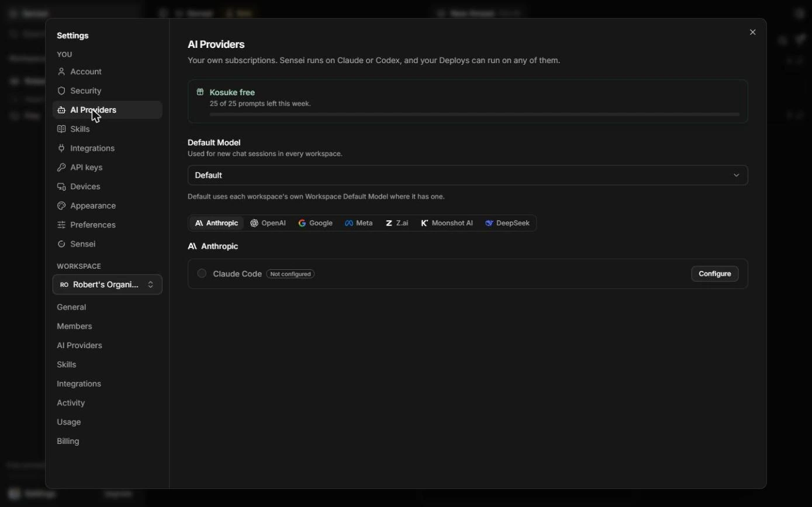Click the DeepSeek whale logo
This screenshot has height=507, width=812.
coord(489,223)
